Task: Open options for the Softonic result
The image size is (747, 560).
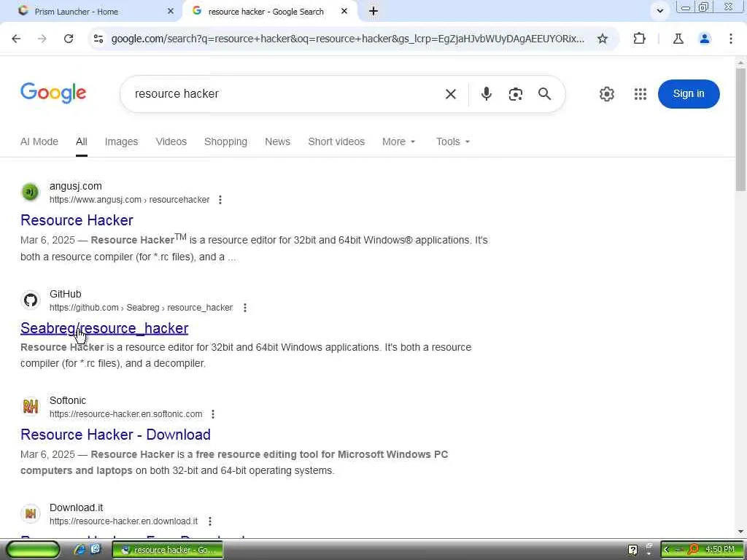Action: [213, 414]
